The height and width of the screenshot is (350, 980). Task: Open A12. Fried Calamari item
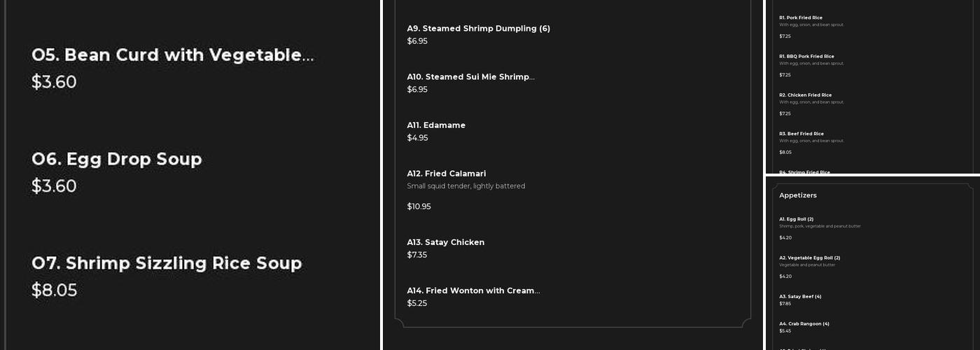(x=447, y=174)
